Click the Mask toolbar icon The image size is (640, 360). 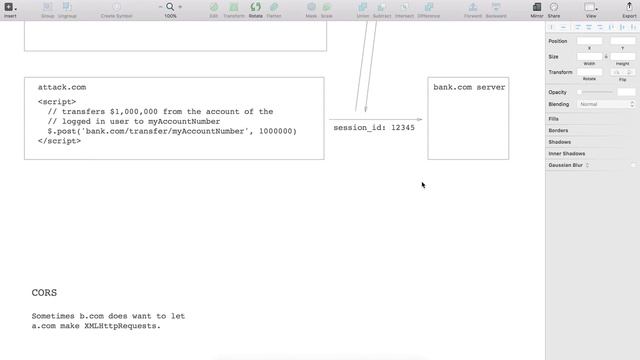(311, 7)
